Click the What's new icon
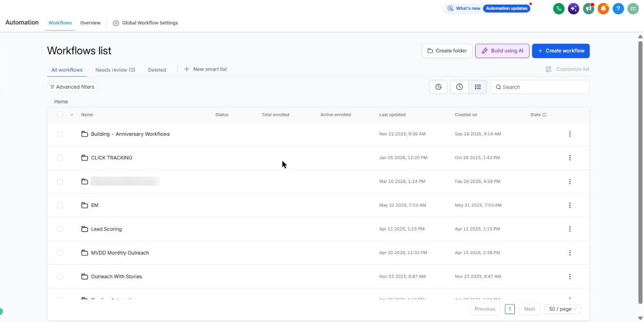The height and width of the screenshot is (322, 644). coord(450,8)
